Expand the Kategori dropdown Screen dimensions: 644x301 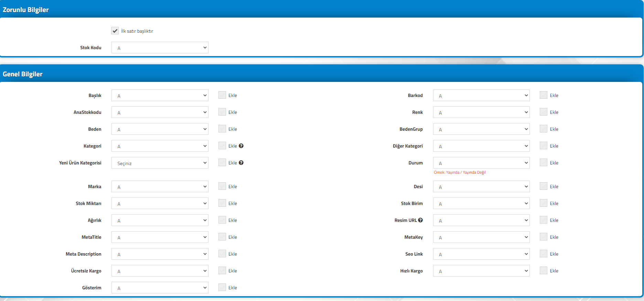click(160, 146)
